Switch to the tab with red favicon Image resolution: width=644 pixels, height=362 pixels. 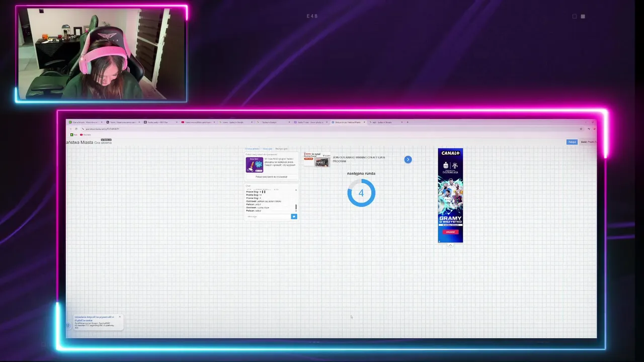[198, 122]
